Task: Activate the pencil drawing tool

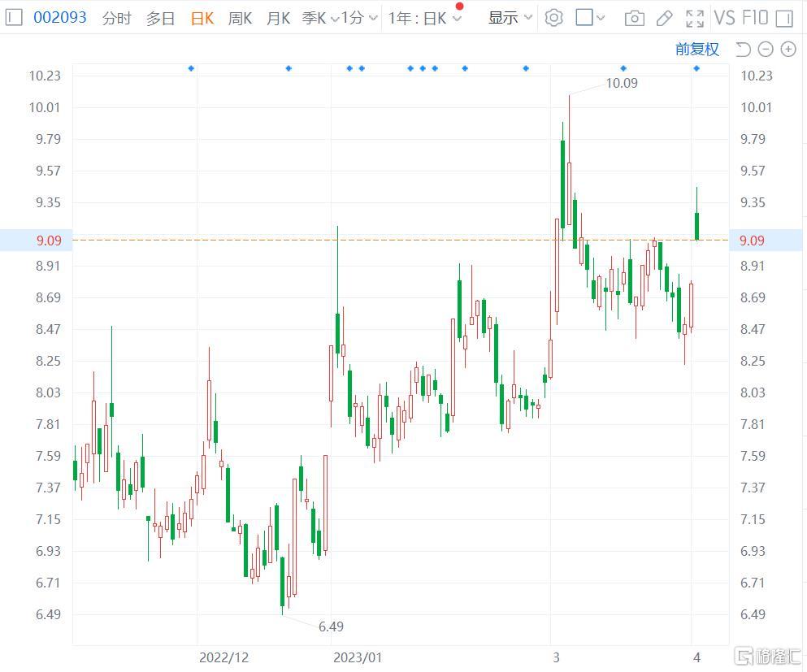Action: [665, 19]
